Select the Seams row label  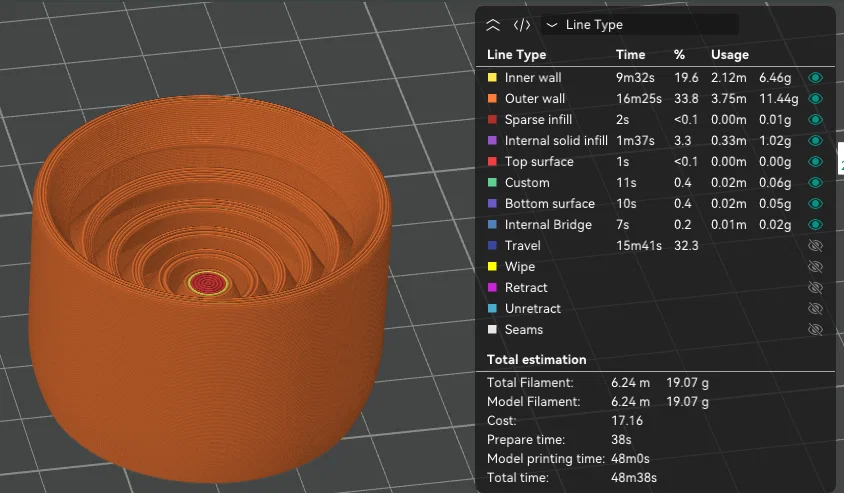click(x=524, y=329)
